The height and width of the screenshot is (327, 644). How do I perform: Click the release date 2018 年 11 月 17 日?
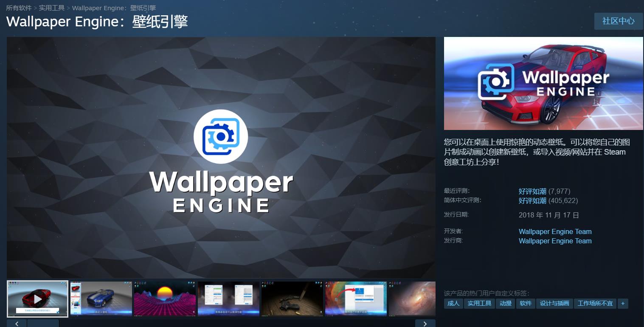(x=549, y=215)
